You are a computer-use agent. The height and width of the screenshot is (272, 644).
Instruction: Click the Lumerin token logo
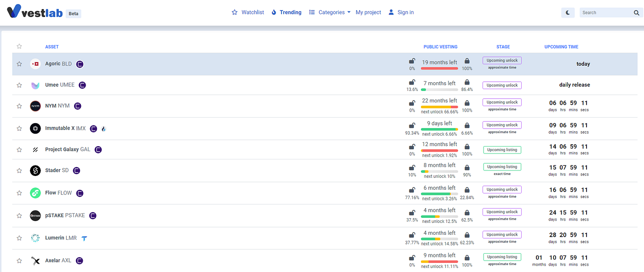click(x=35, y=238)
